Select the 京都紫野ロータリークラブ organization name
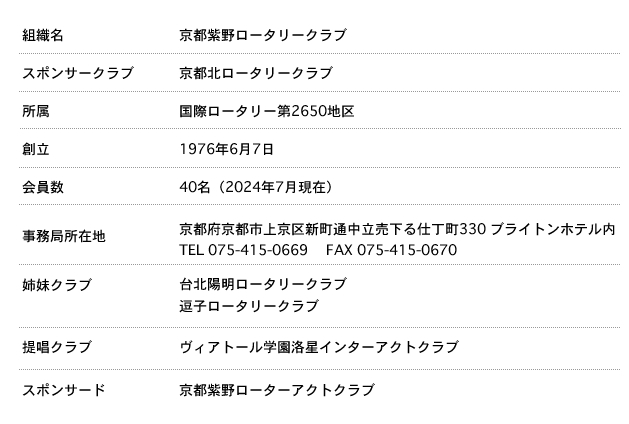 click(263, 35)
